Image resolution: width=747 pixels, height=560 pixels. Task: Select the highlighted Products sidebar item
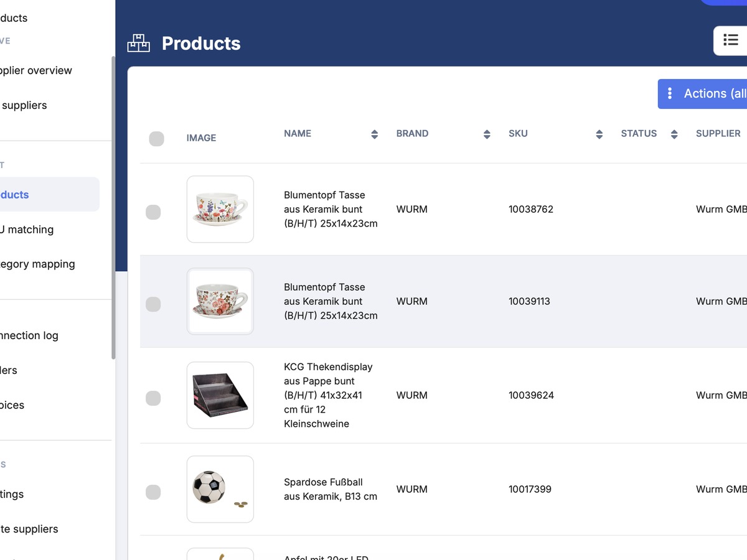pyautogui.click(x=50, y=195)
